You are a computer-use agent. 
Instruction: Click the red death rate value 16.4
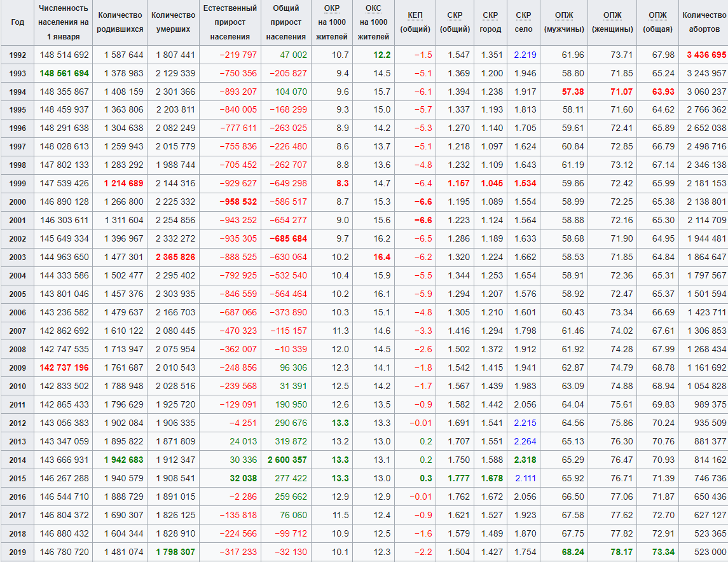click(382, 257)
